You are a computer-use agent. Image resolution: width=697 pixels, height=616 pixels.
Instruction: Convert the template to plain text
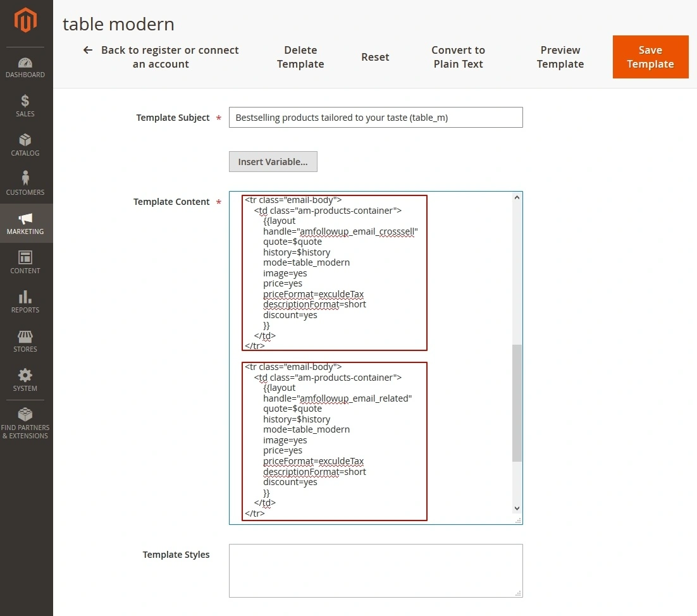[458, 57]
